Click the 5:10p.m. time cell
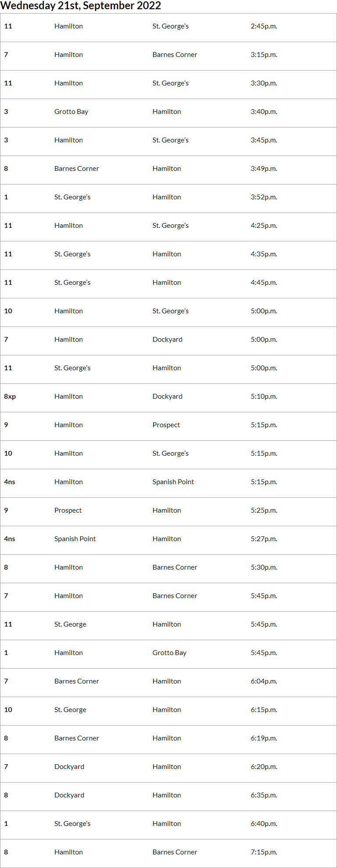The height and width of the screenshot is (868, 337). (264, 397)
